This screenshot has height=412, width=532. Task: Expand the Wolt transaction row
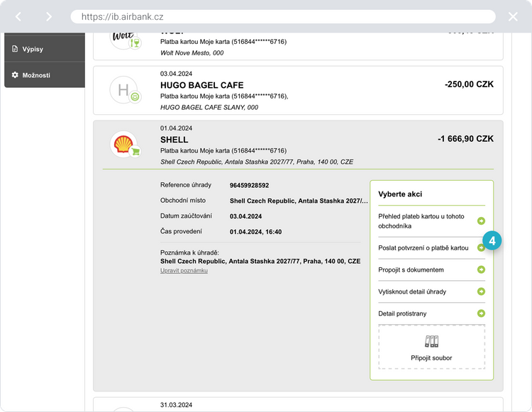298,41
